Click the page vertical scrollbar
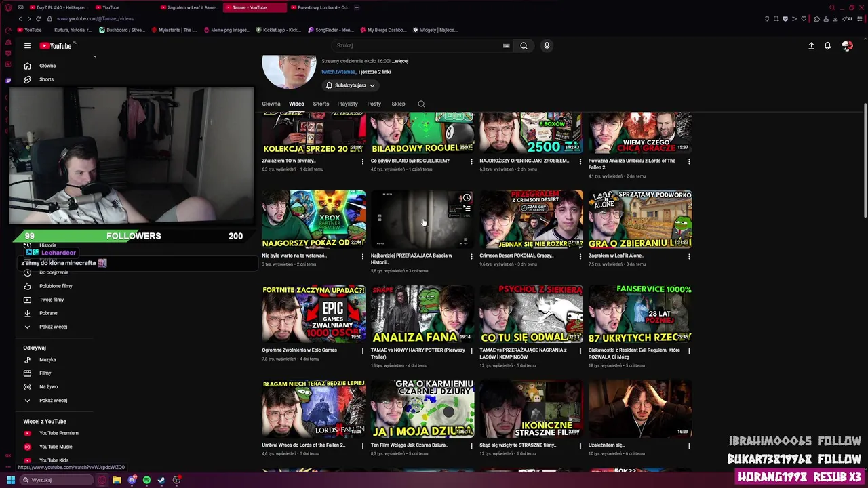Image resolution: width=868 pixels, height=488 pixels. click(865, 159)
